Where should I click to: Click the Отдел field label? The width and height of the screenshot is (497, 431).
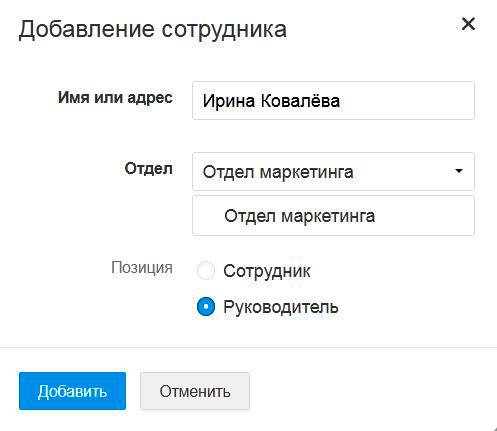click(148, 169)
